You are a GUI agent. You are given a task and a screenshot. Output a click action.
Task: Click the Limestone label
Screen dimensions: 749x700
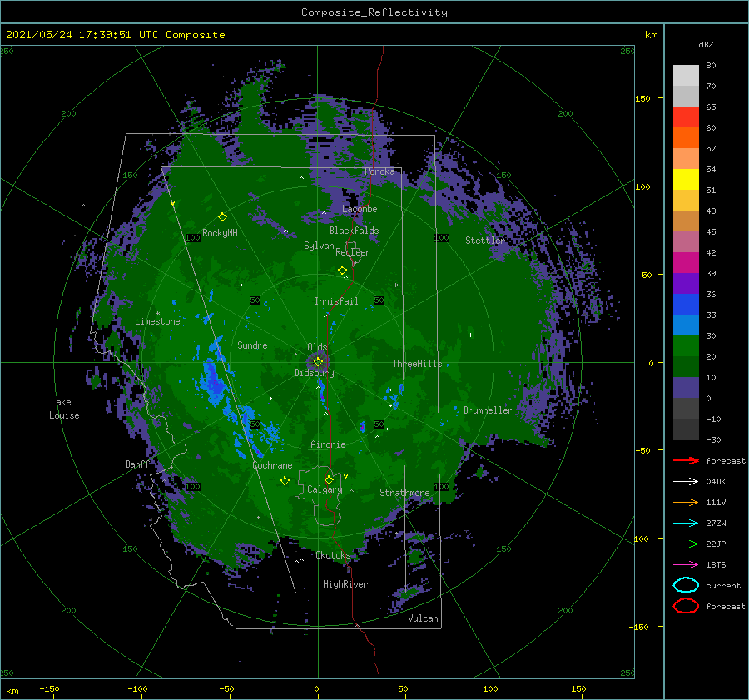pyautogui.click(x=157, y=321)
